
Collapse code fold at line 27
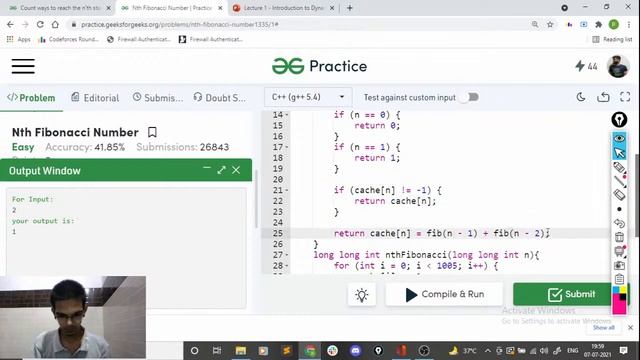pos(287,255)
